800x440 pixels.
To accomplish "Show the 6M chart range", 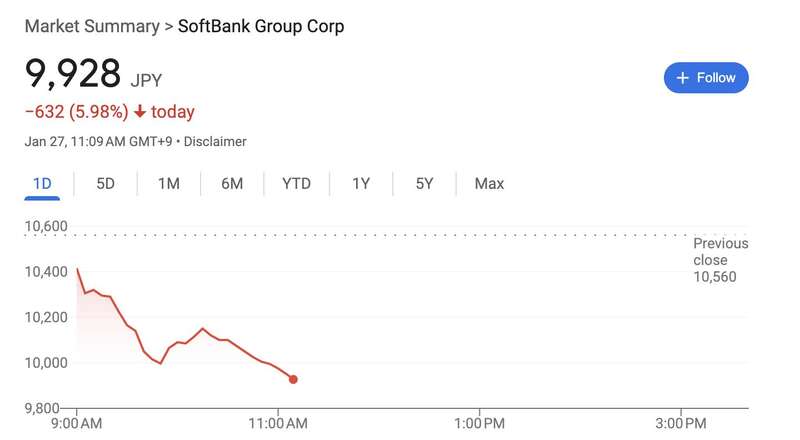I will [232, 184].
